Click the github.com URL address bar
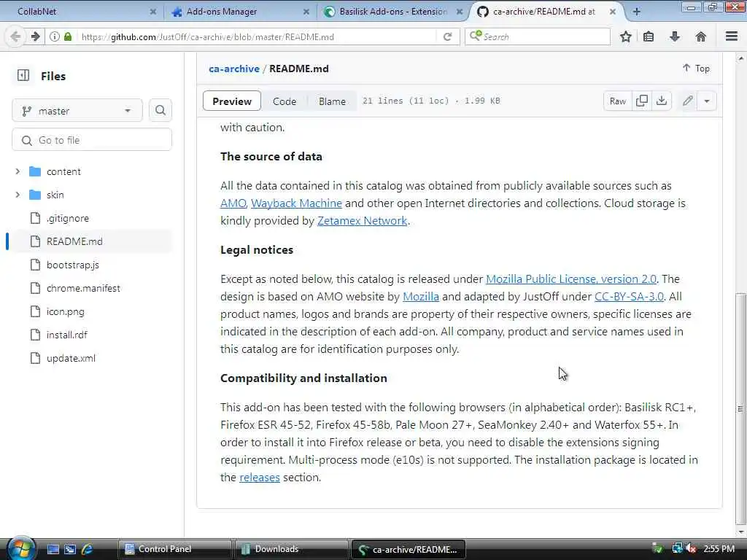 (258, 36)
